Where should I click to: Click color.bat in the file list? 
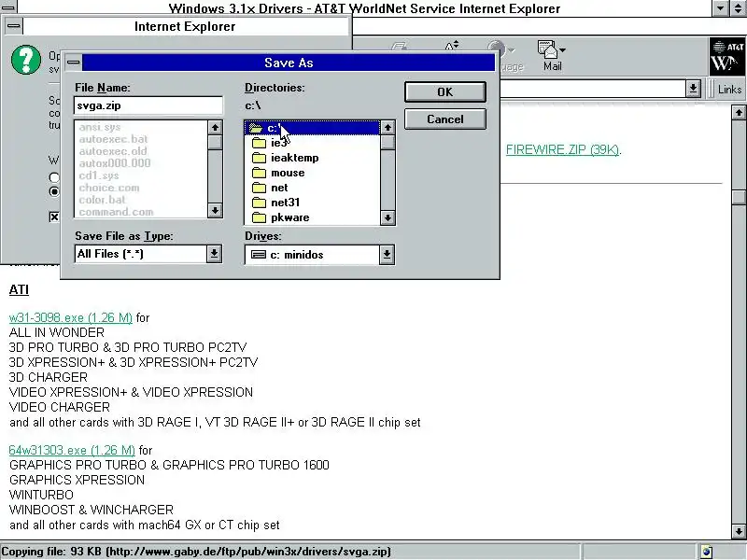(102, 200)
